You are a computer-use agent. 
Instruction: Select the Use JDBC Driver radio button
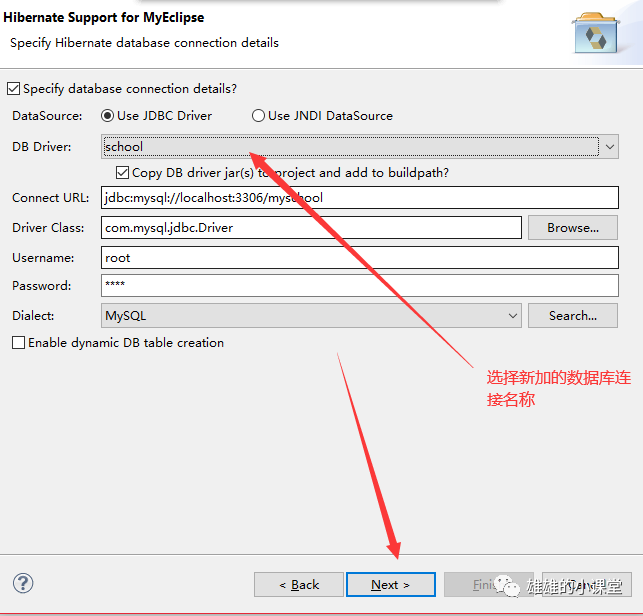click(x=107, y=116)
